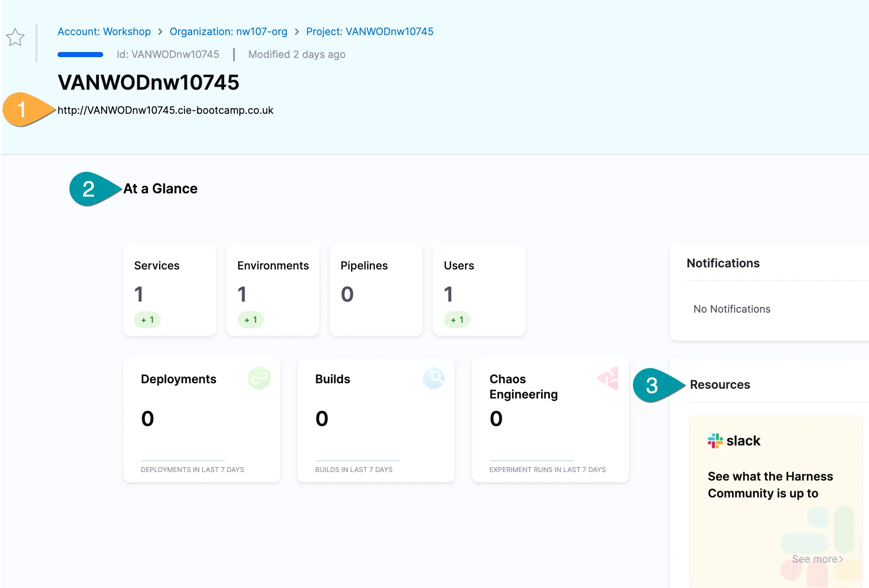The image size is (869, 588).
Task: Click the Slack logo icon
Action: click(x=715, y=441)
